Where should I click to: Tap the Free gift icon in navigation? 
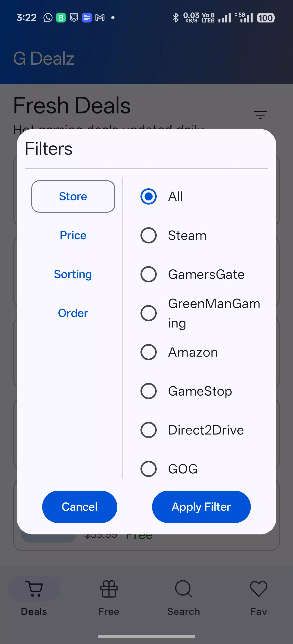tap(108, 589)
